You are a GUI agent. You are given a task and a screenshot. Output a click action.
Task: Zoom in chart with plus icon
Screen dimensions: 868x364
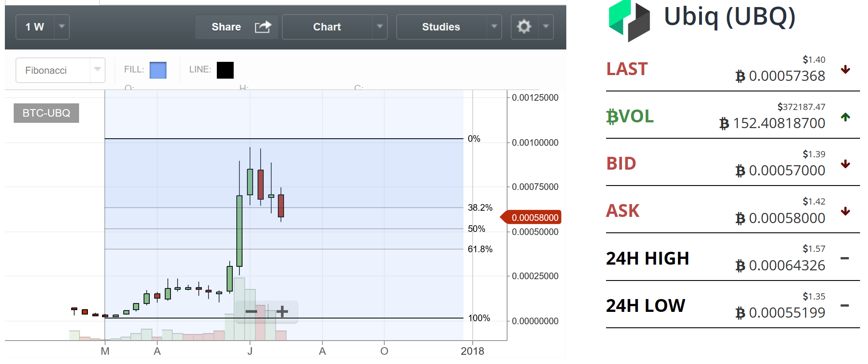click(282, 311)
